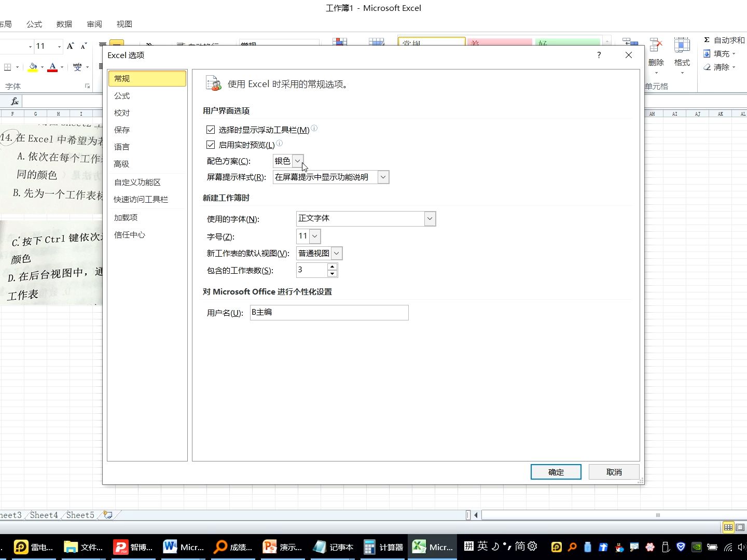Viewport: 747px width, 560px height.
Task: Click the Increase Font Size icon in the ribbon
Action: click(x=71, y=46)
